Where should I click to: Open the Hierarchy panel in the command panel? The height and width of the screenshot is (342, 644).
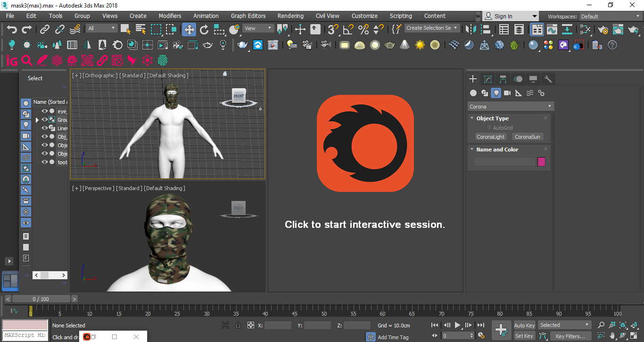[x=503, y=79]
